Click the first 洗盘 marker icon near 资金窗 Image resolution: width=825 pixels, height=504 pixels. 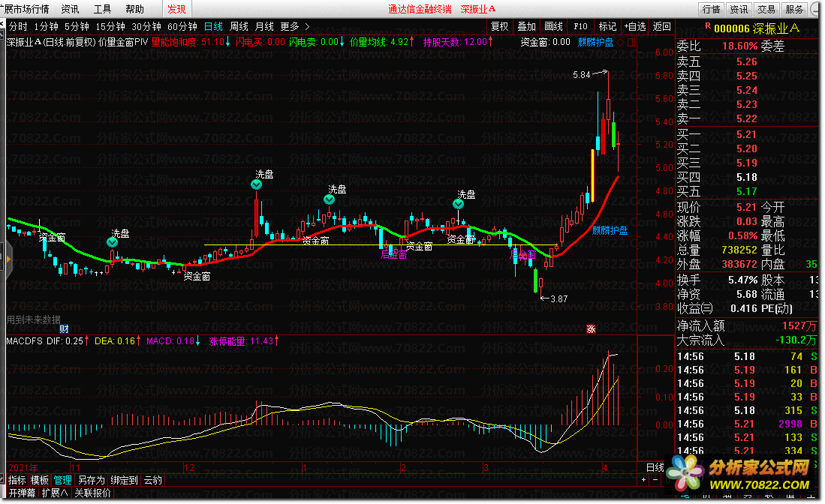(x=112, y=242)
